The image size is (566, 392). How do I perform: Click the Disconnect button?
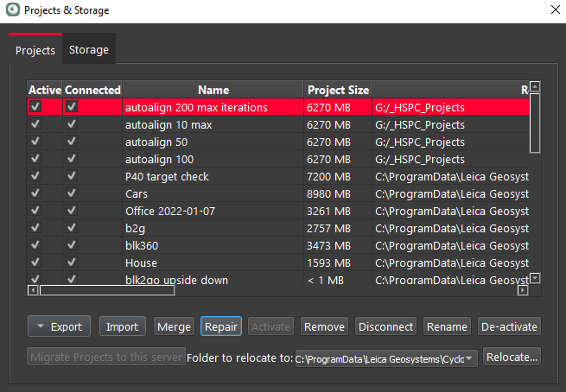[385, 326]
